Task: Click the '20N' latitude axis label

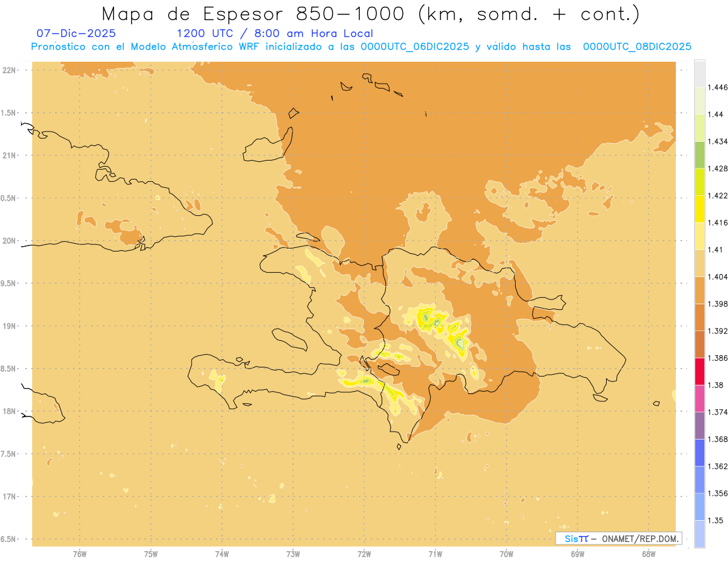Action: (9, 241)
